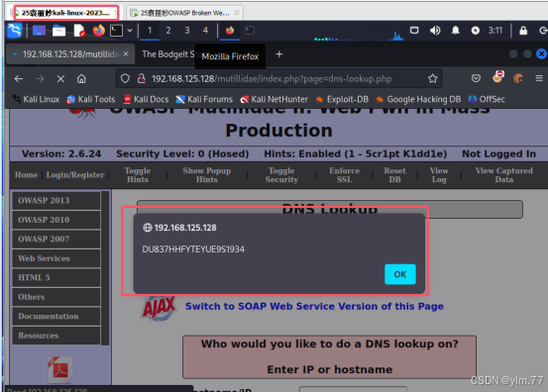Click the lock screen padlock icon

tap(523, 31)
